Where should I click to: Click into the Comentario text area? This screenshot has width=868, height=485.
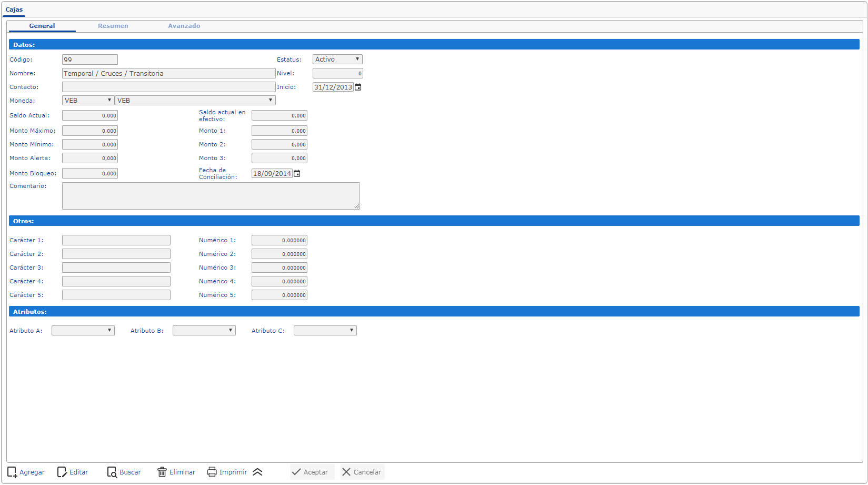[211, 196]
